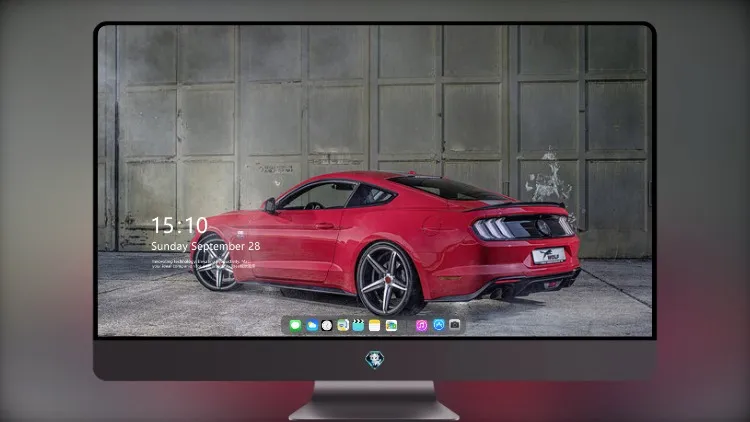Screen dimensions: 750x422
Task: Open the photo gallery app icon
Action: click(x=391, y=325)
